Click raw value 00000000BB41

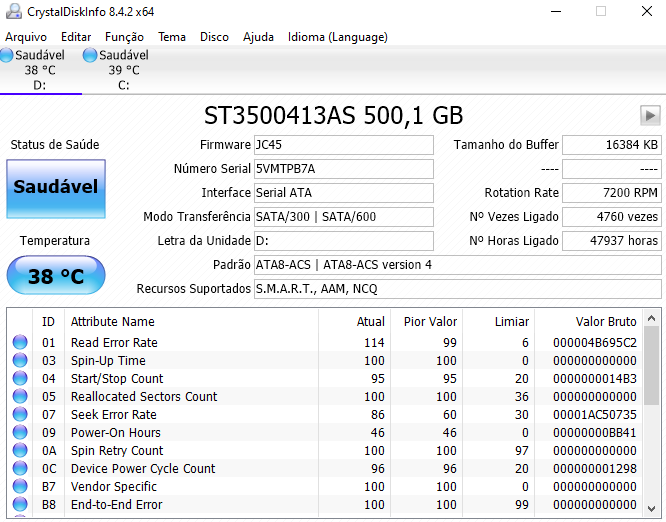click(595, 432)
